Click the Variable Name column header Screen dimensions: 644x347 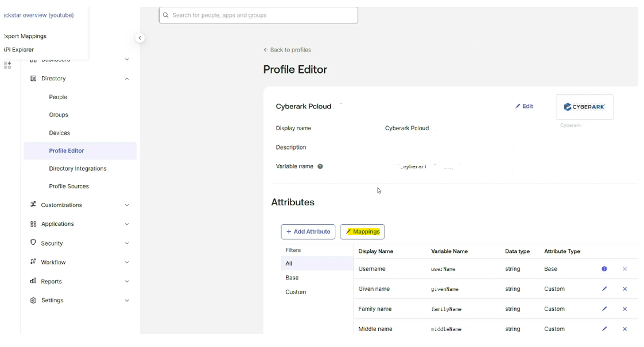click(449, 251)
